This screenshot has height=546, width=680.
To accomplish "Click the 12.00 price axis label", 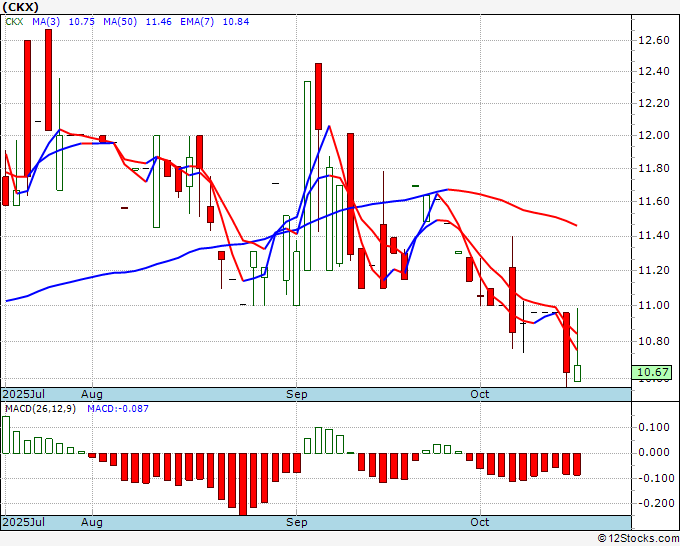I will coord(654,135).
